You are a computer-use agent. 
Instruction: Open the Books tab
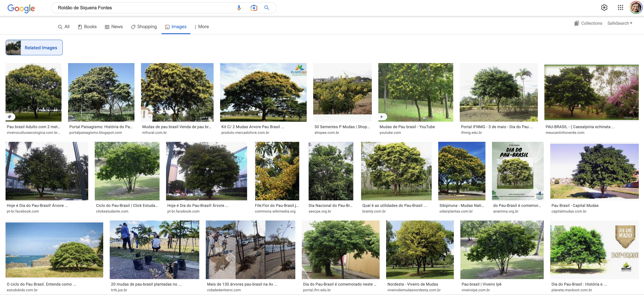click(x=87, y=27)
